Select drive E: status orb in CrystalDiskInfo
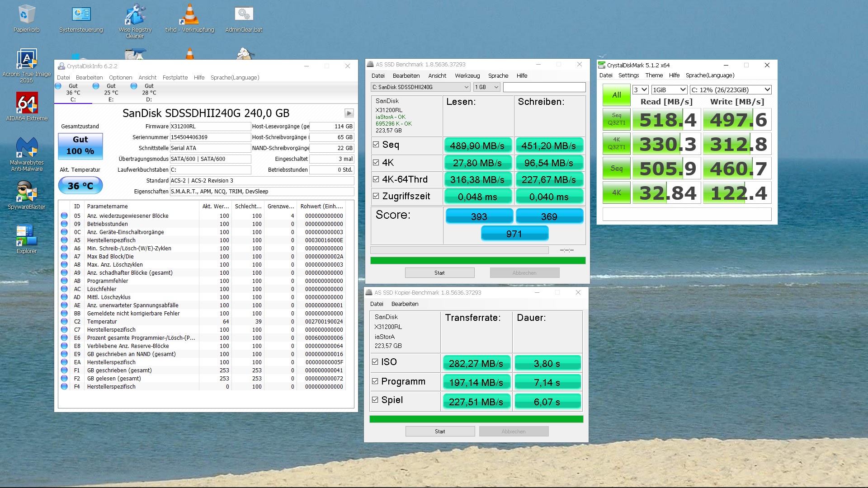 pos(96,86)
